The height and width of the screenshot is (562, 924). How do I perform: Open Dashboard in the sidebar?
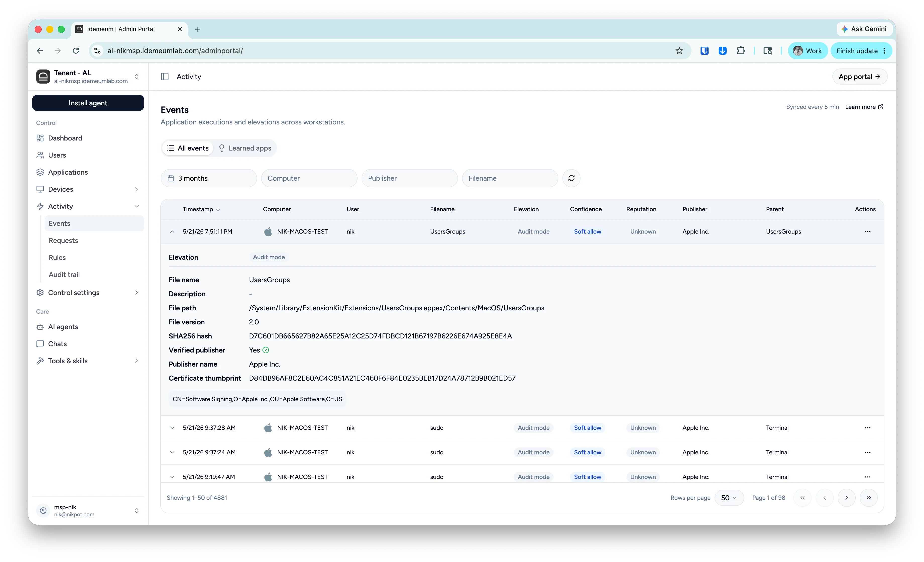point(88,138)
